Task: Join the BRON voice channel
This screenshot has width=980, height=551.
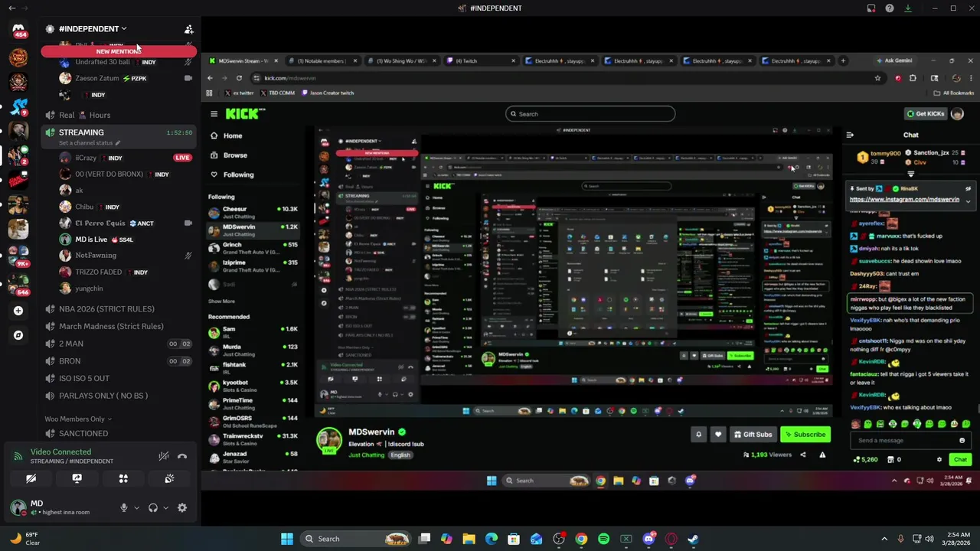Action: pyautogui.click(x=118, y=361)
